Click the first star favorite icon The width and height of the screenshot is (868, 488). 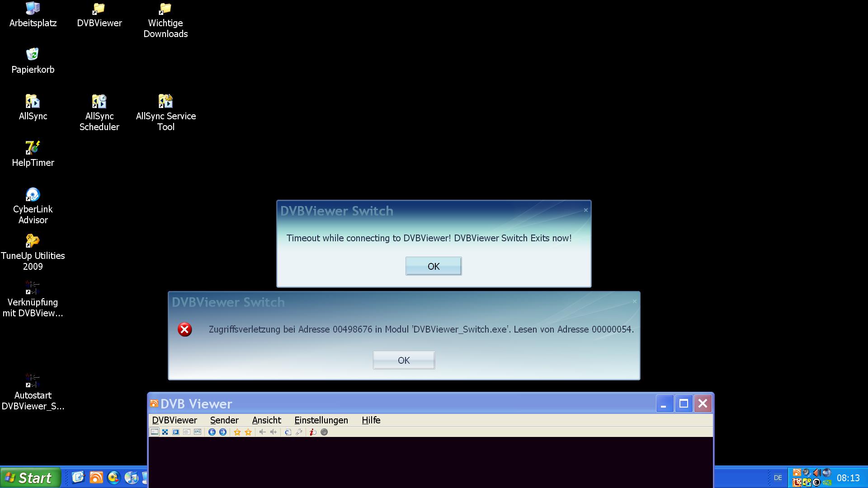237,432
